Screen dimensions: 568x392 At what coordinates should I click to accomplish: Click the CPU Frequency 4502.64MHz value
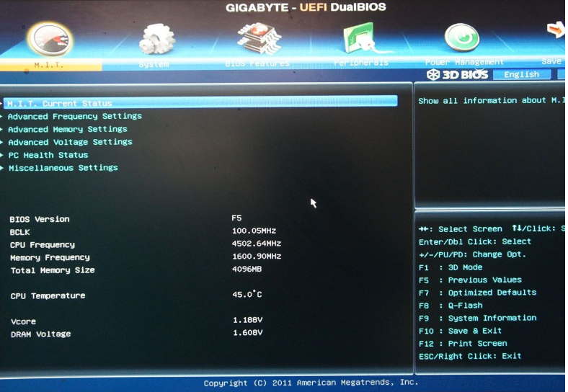click(256, 244)
